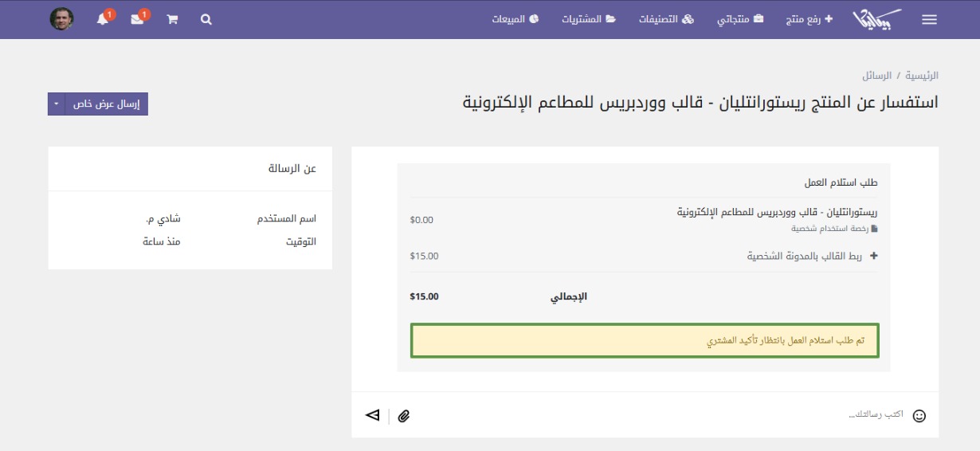Screen dimensions: 980x451
Task: Open the notifications bell icon
Action: click(103, 19)
